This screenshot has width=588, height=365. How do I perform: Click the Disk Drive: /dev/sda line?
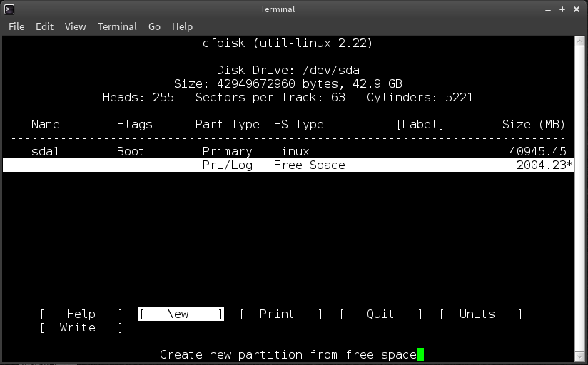click(x=288, y=71)
